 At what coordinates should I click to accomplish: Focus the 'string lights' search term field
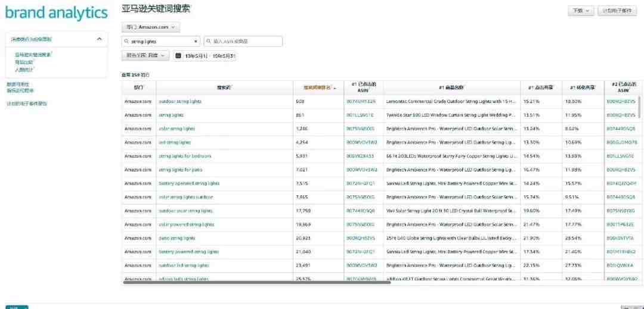(x=160, y=42)
